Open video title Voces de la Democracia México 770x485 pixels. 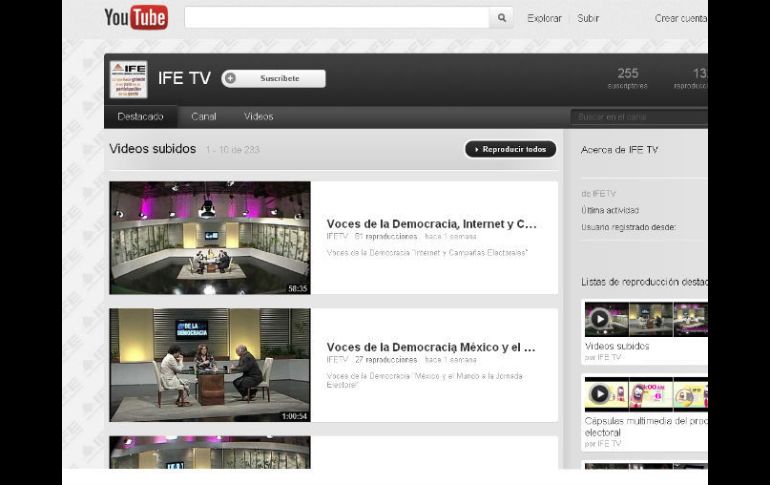click(430, 348)
